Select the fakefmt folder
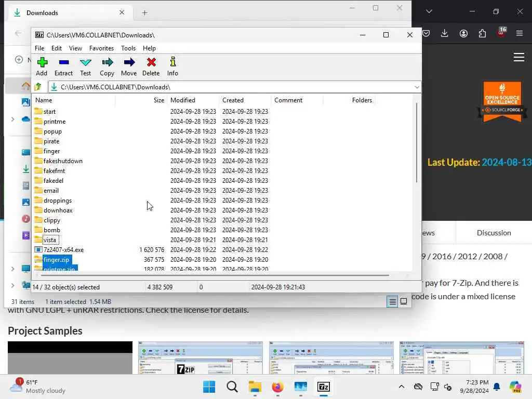532x399 pixels. tap(54, 170)
